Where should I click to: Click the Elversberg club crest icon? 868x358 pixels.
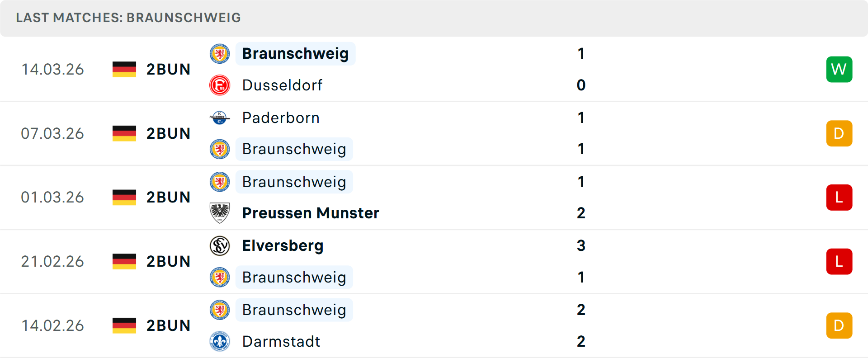click(x=220, y=245)
